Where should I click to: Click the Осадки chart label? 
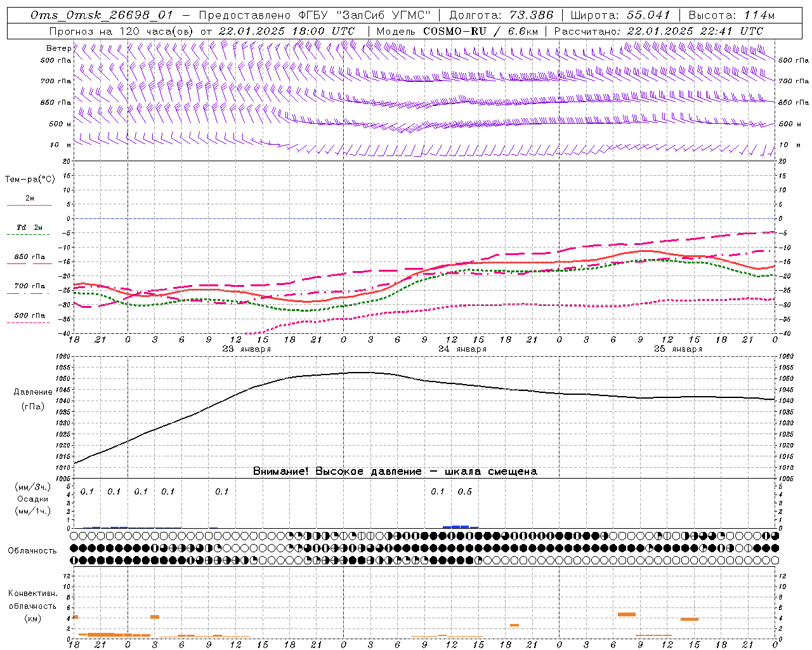coord(33,499)
